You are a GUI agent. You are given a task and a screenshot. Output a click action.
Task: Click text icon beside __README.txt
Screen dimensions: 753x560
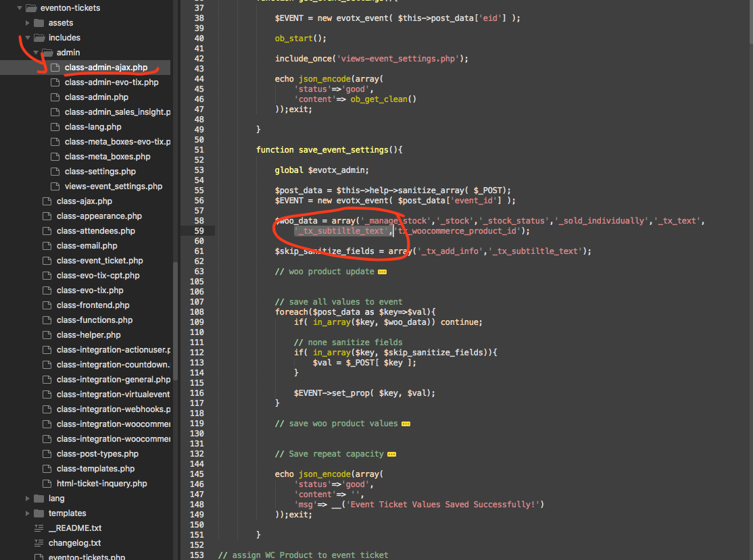tap(39, 528)
